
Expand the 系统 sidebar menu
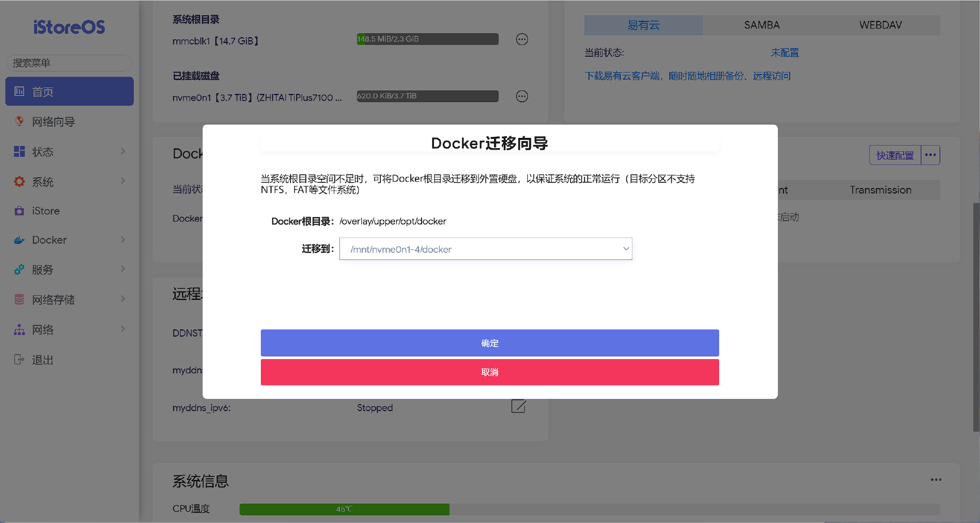click(x=69, y=182)
